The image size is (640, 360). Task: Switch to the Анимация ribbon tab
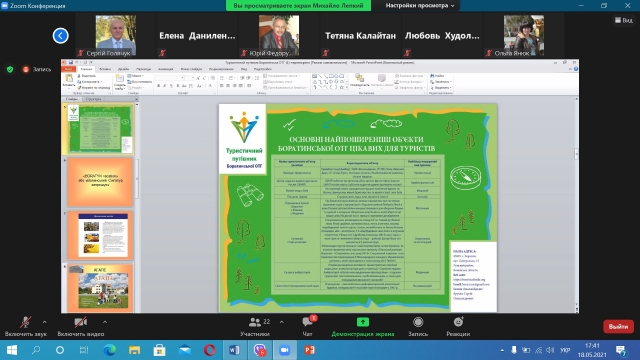165,69
